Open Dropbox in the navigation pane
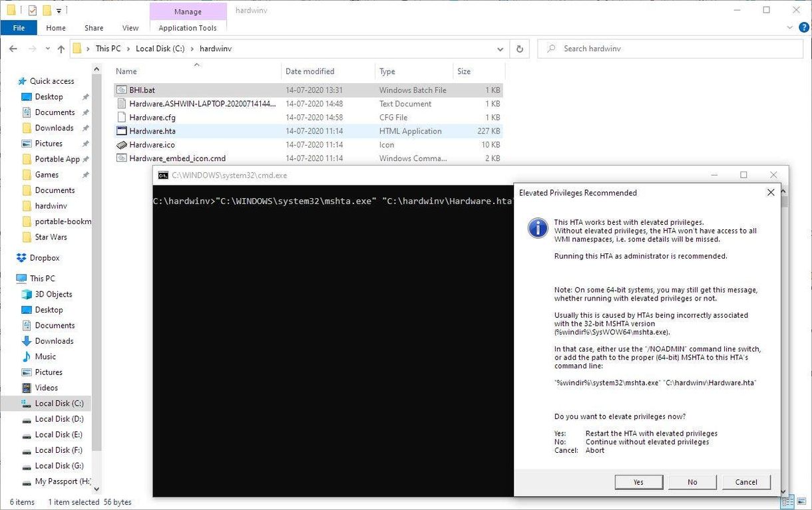812x510 pixels. [x=45, y=258]
